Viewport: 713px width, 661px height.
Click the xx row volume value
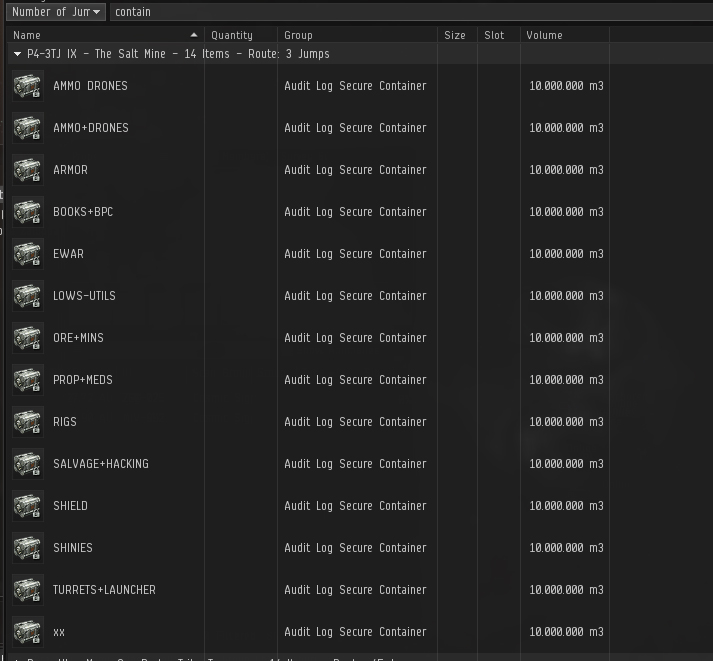click(x=566, y=632)
